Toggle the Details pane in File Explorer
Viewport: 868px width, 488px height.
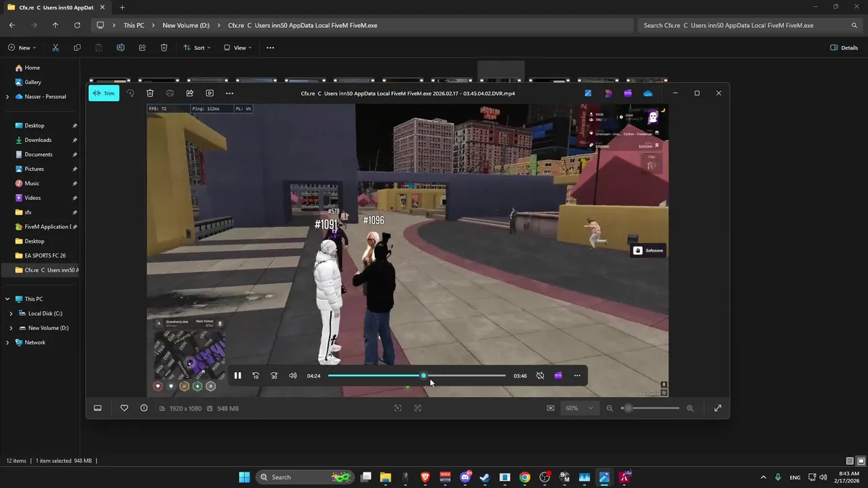pos(844,47)
